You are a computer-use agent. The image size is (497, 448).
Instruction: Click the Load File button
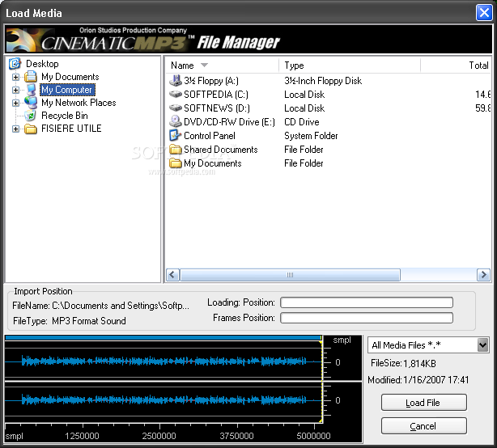pyautogui.click(x=424, y=403)
